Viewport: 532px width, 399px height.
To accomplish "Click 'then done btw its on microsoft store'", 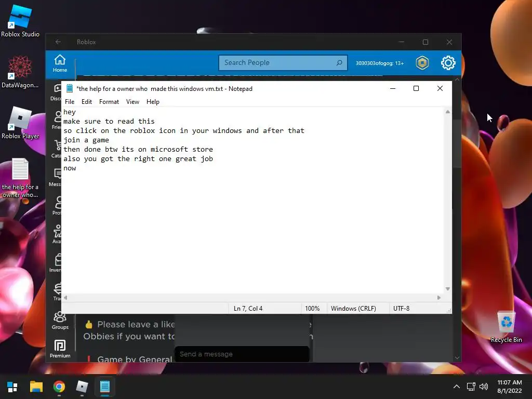I will click(x=138, y=149).
